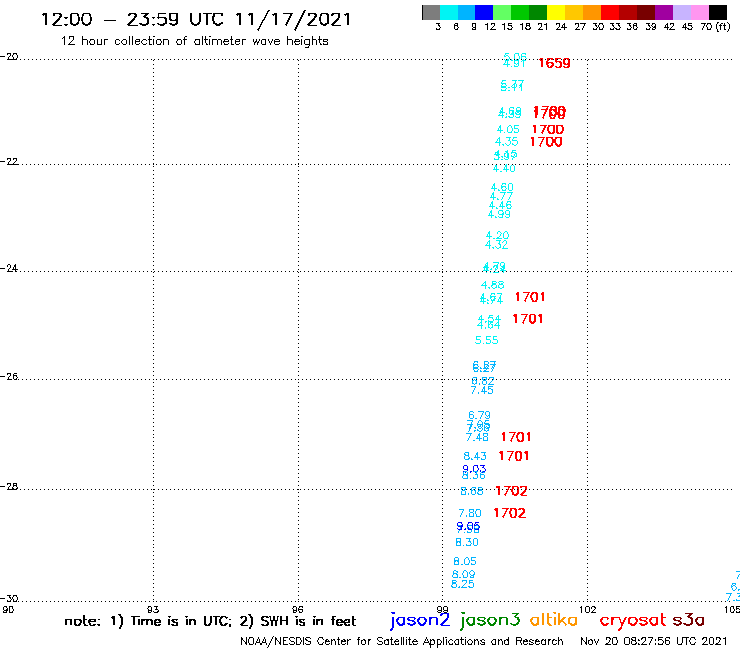
Task: Click the 1700 time label beside 4.05
Action: (548, 129)
